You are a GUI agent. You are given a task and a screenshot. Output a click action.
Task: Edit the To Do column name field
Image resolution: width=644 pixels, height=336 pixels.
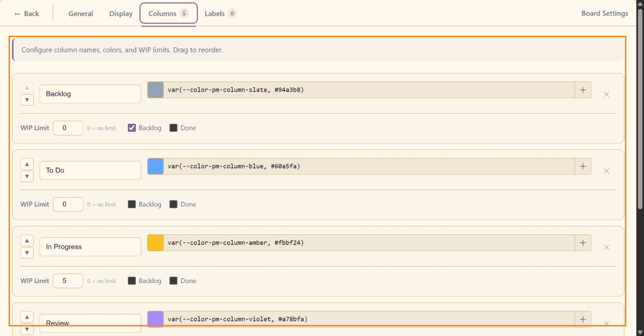(91, 171)
